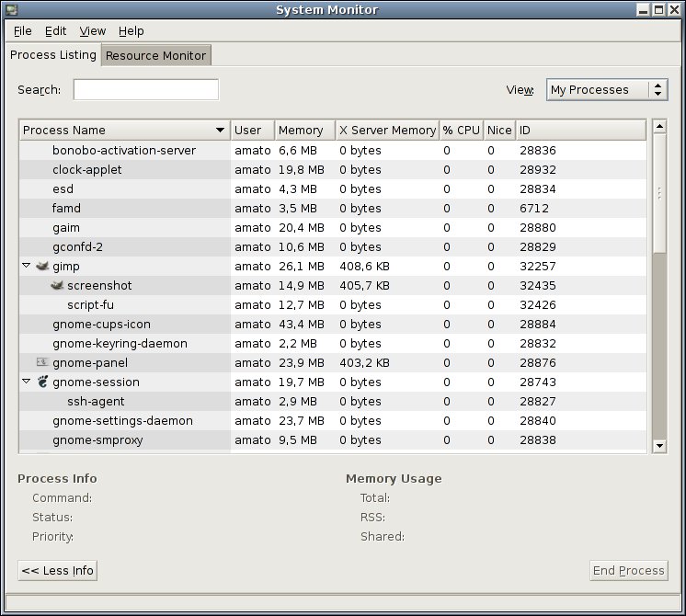This screenshot has height=616, width=686.
Task: Click memory value 26,1 MB
Action: pyautogui.click(x=302, y=266)
